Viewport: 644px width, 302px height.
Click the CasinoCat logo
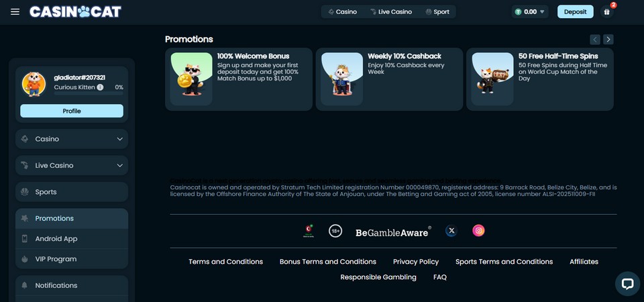[76, 11]
